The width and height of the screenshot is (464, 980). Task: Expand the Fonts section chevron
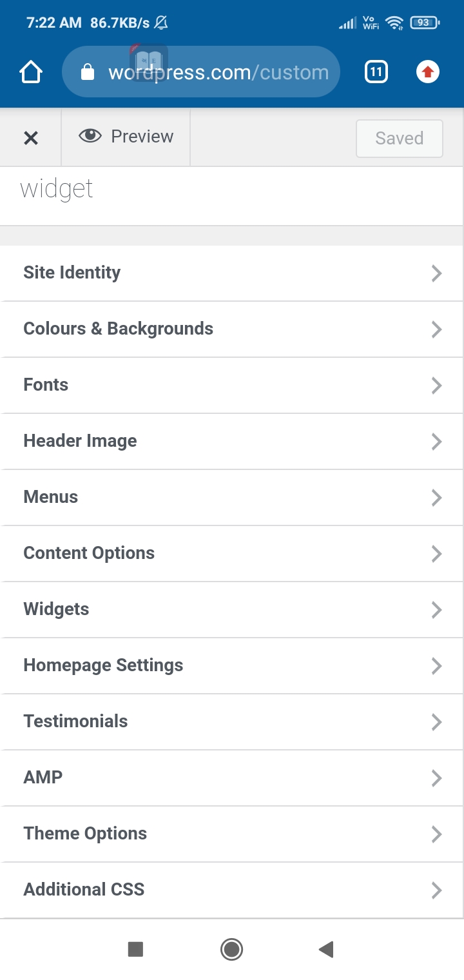point(437,386)
